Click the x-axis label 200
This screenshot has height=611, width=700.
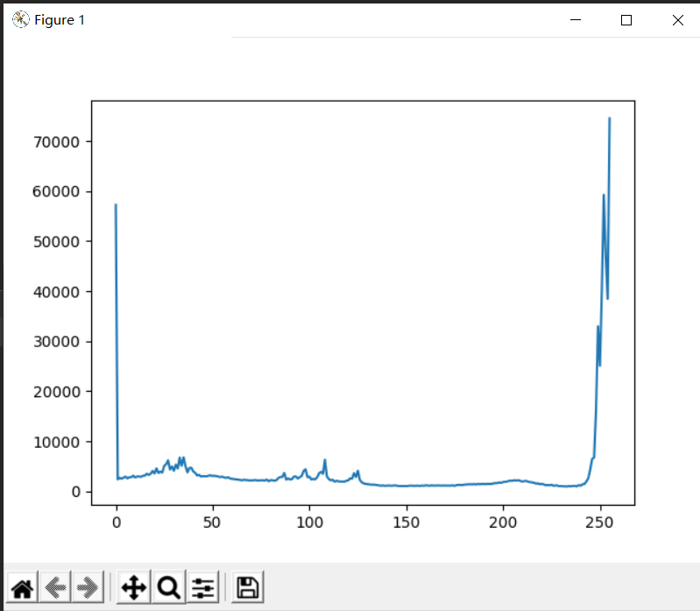point(503,522)
